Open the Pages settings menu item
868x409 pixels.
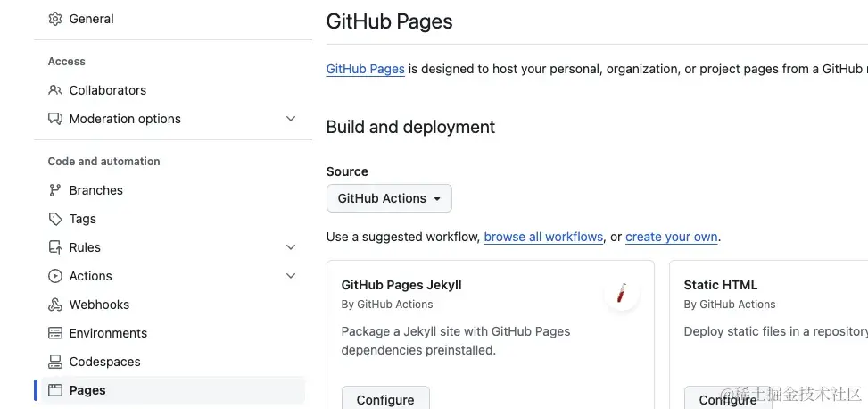tap(87, 390)
